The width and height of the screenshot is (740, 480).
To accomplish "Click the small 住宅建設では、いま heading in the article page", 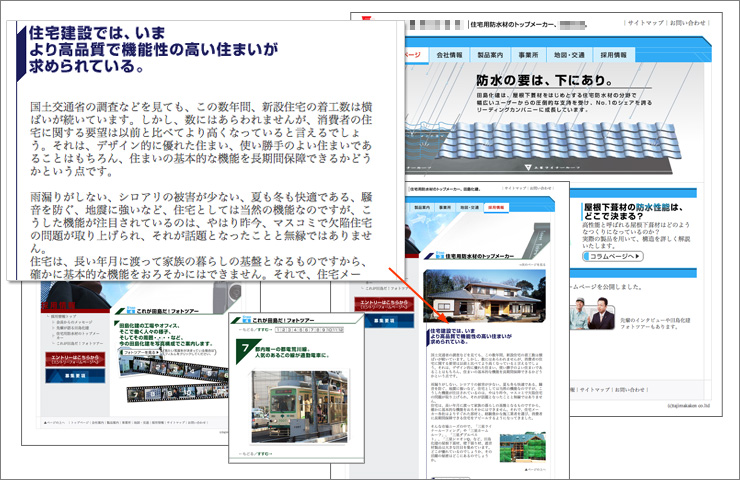I will (453, 331).
